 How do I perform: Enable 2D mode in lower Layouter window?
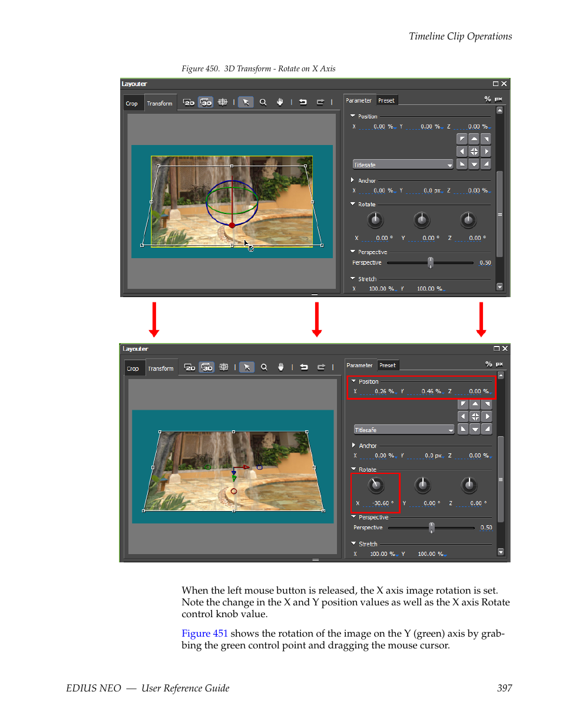click(x=190, y=367)
